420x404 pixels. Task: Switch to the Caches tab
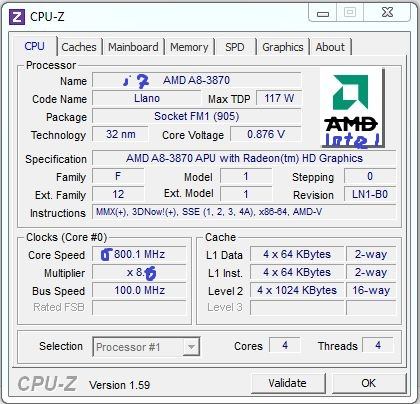(x=79, y=47)
